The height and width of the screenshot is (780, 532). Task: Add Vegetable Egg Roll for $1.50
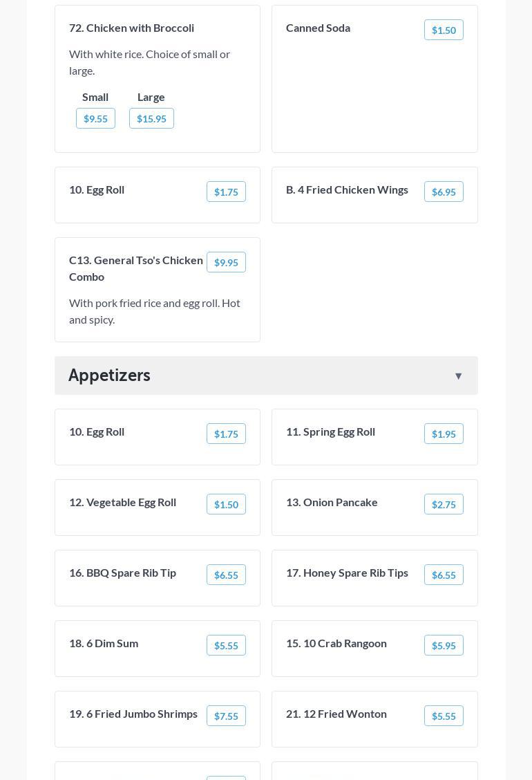(226, 504)
